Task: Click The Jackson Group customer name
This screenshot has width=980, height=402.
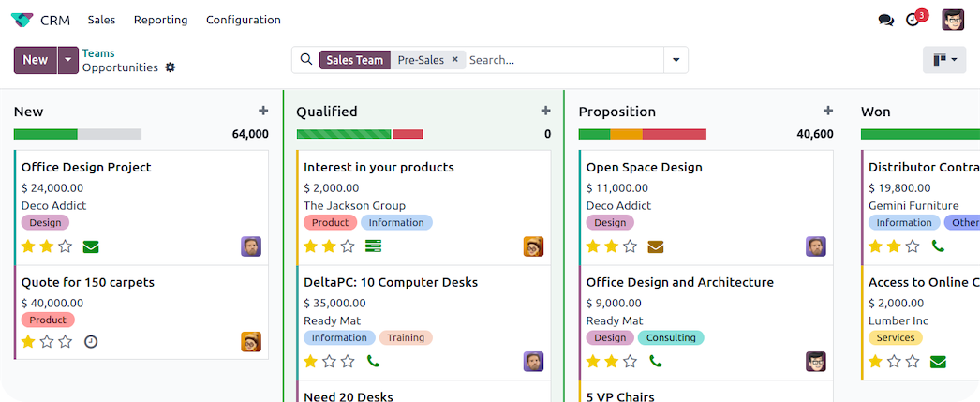Action: [354, 206]
